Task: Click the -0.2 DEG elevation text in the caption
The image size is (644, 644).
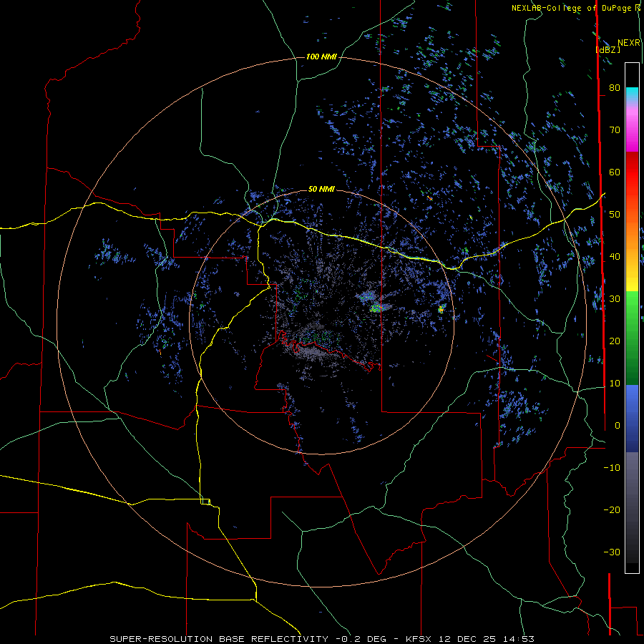Action: tap(361, 639)
